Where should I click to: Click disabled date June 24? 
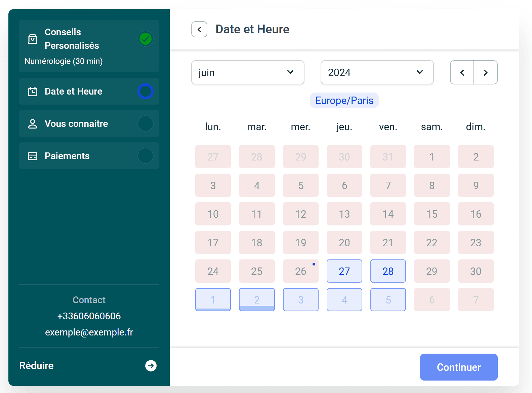pos(213,271)
